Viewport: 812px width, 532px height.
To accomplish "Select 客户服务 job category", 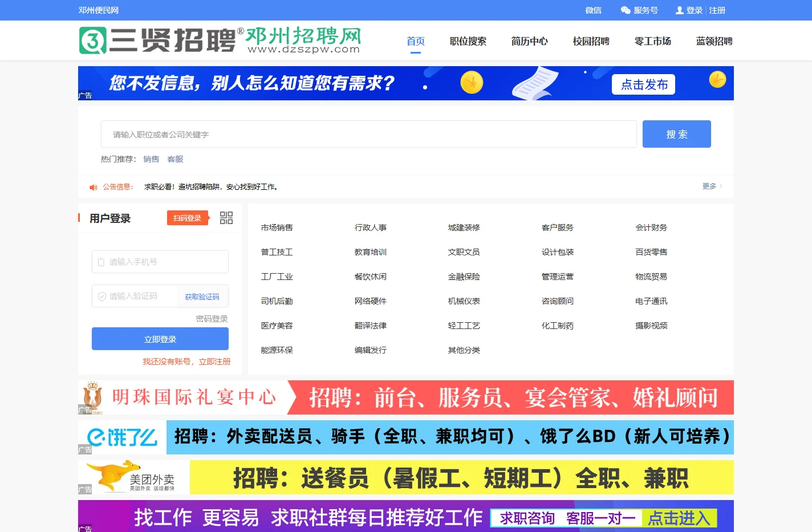I will click(x=558, y=228).
